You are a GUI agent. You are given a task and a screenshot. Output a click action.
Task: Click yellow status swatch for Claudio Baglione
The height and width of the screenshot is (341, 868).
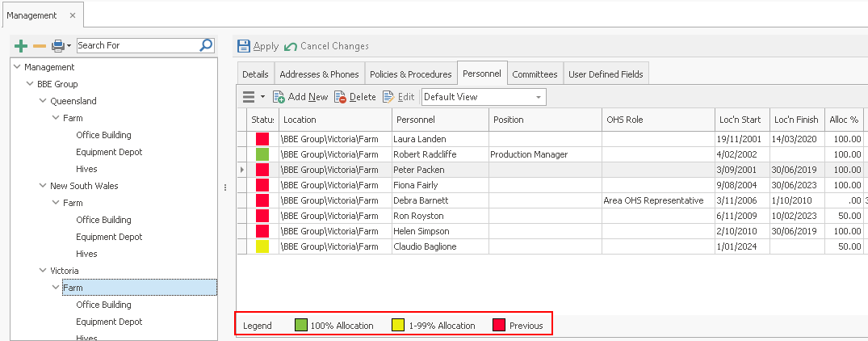click(x=262, y=247)
